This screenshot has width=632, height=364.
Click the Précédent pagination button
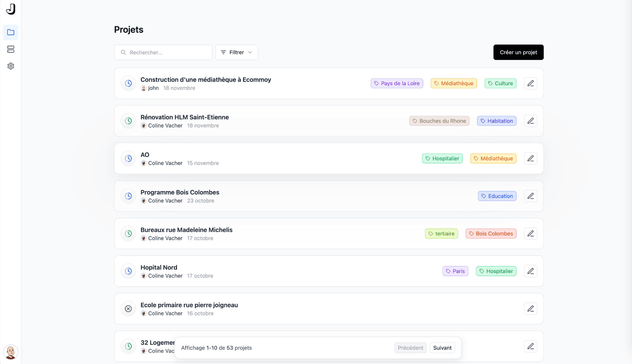410,348
